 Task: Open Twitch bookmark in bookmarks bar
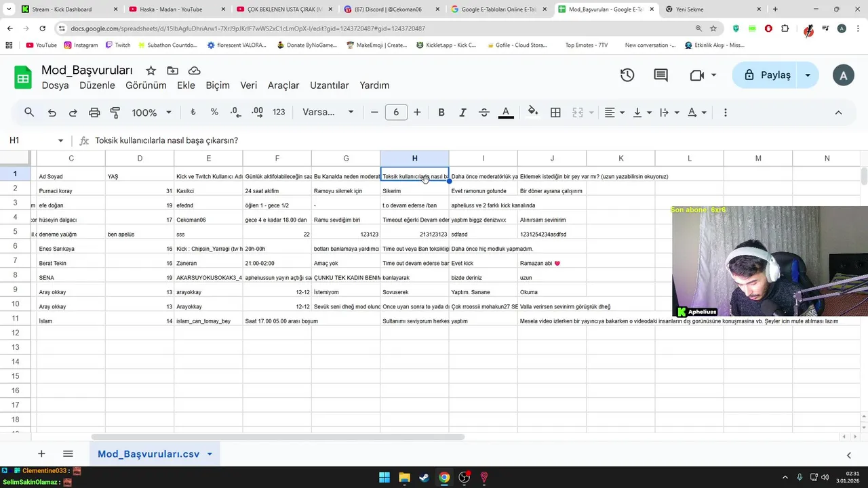tap(117, 45)
